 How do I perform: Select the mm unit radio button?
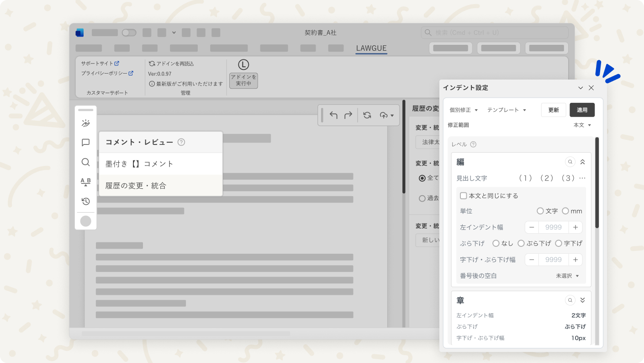565,211
